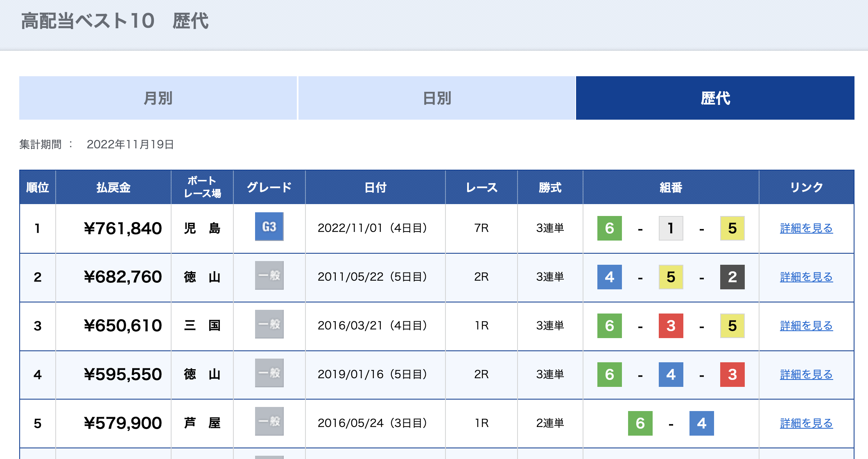
Task: Open 詳細を見る link for ¥579,900 row
Action: [x=806, y=423]
